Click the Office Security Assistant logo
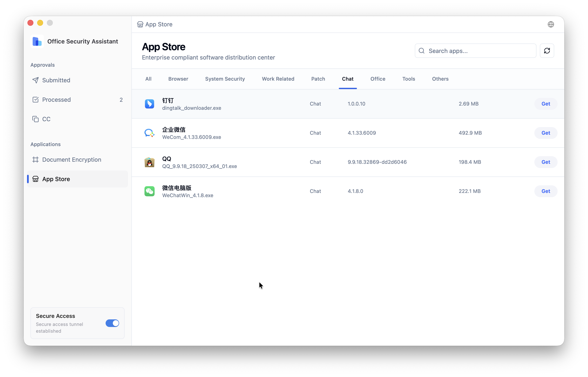 37,41
